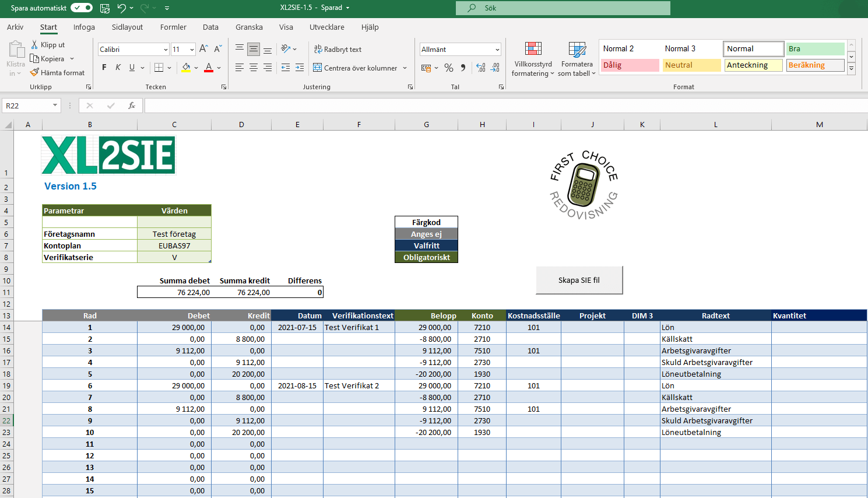
Task: Open the font name Calibri dropdown
Action: [166, 50]
